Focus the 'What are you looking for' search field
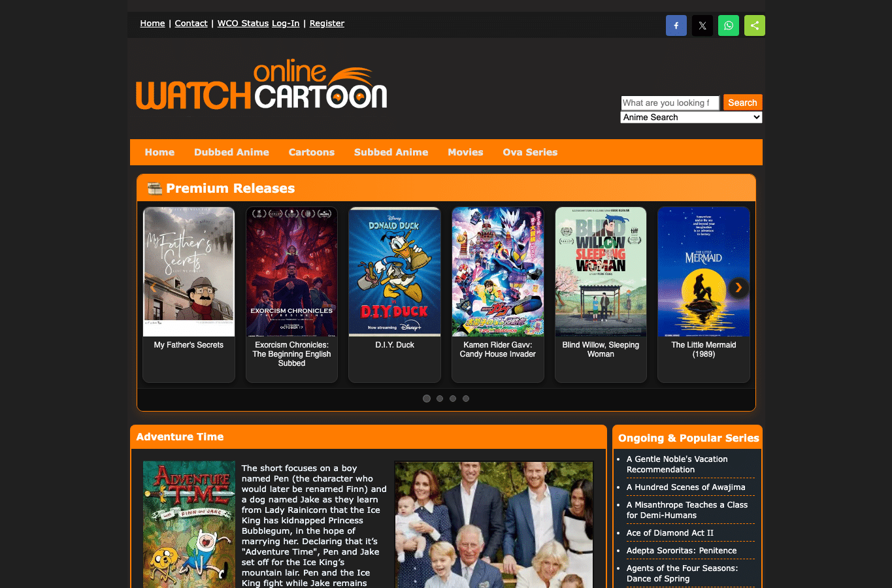 tap(670, 103)
